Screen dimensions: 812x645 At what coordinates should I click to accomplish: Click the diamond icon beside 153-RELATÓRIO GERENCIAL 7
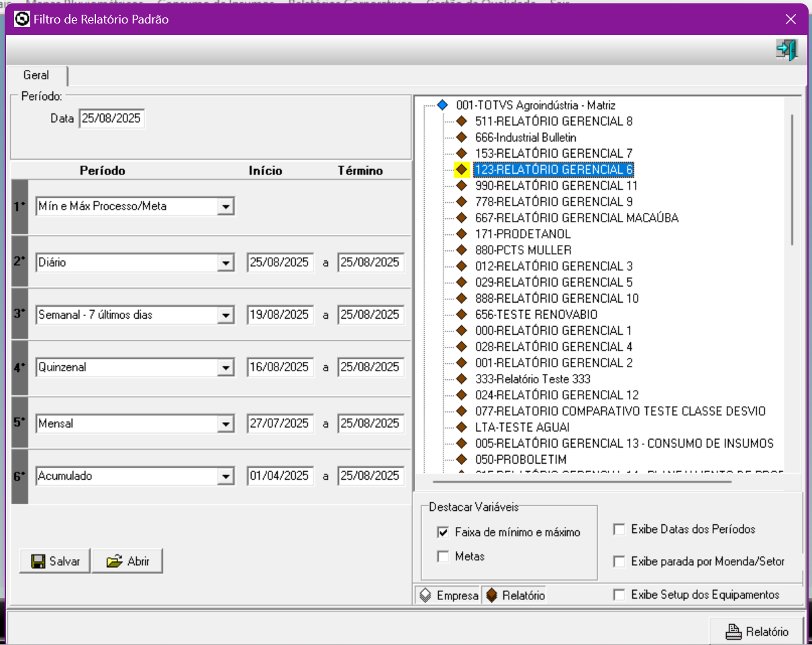(462, 154)
